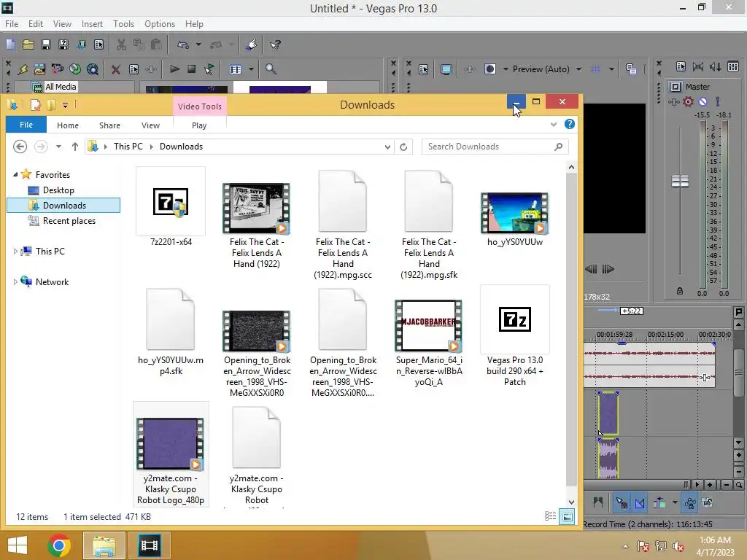Open the Undo history dropdown arrow
This screenshot has width=747, height=560.
tap(198, 44)
